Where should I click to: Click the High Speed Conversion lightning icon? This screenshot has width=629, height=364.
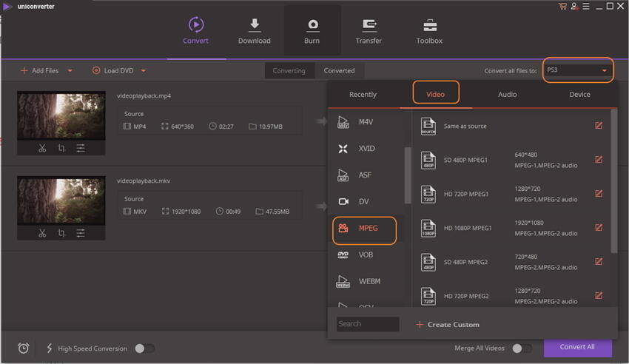(x=50, y=348)
